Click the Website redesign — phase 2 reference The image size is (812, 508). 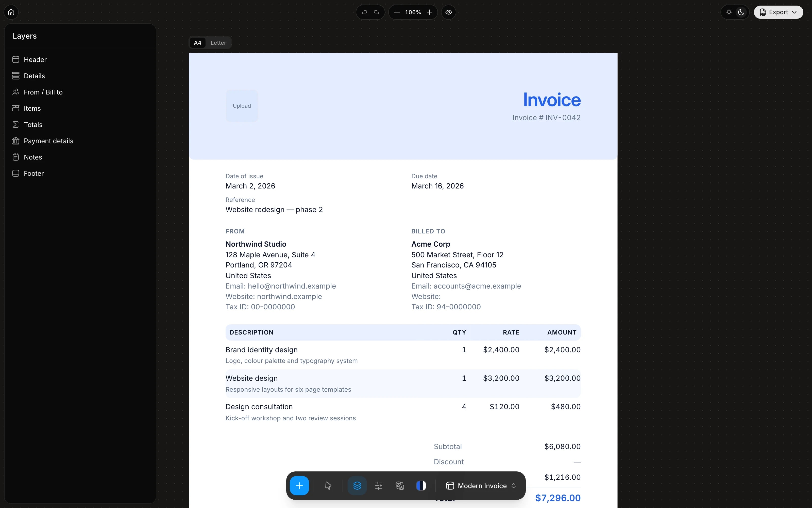click(274, 210)
